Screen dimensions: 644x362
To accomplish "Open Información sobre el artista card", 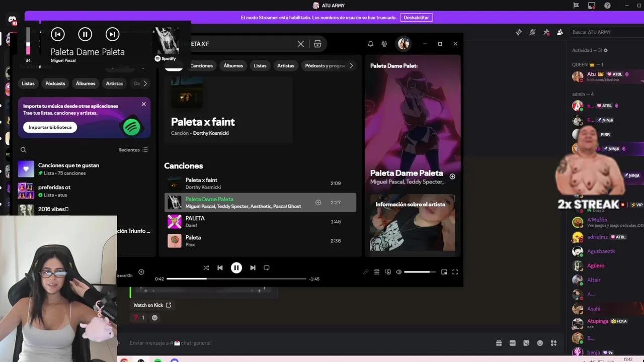I will (413, 223).
